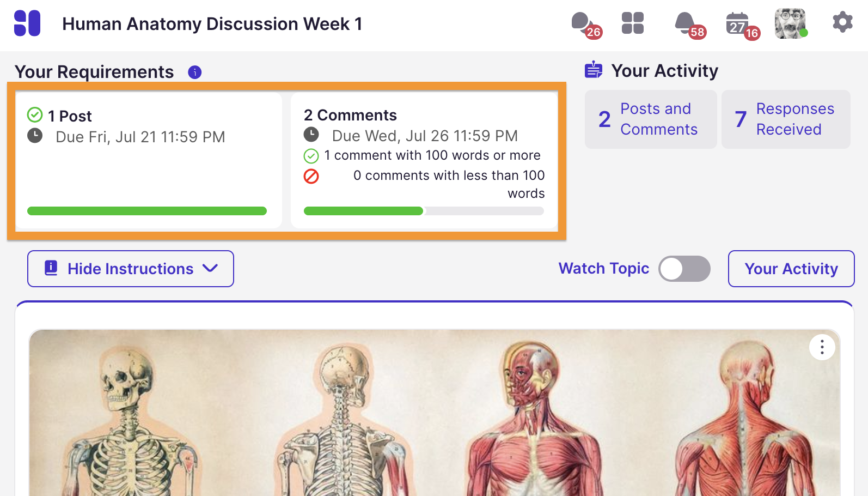
Task: Click the Watch Topic label
Action: tap(604, 269)
